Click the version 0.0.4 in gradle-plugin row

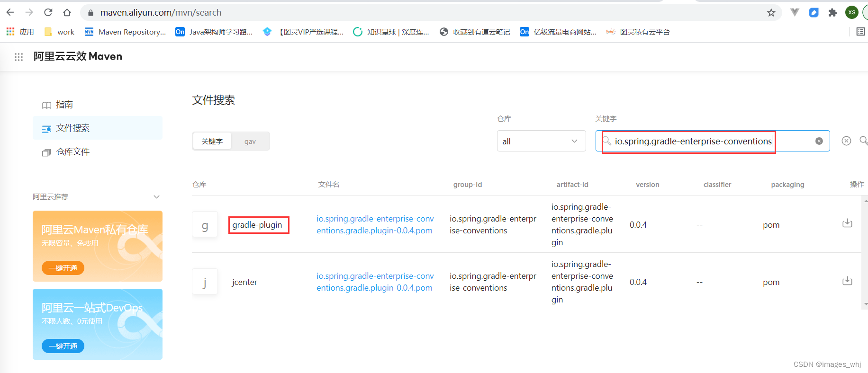[638, 225]
